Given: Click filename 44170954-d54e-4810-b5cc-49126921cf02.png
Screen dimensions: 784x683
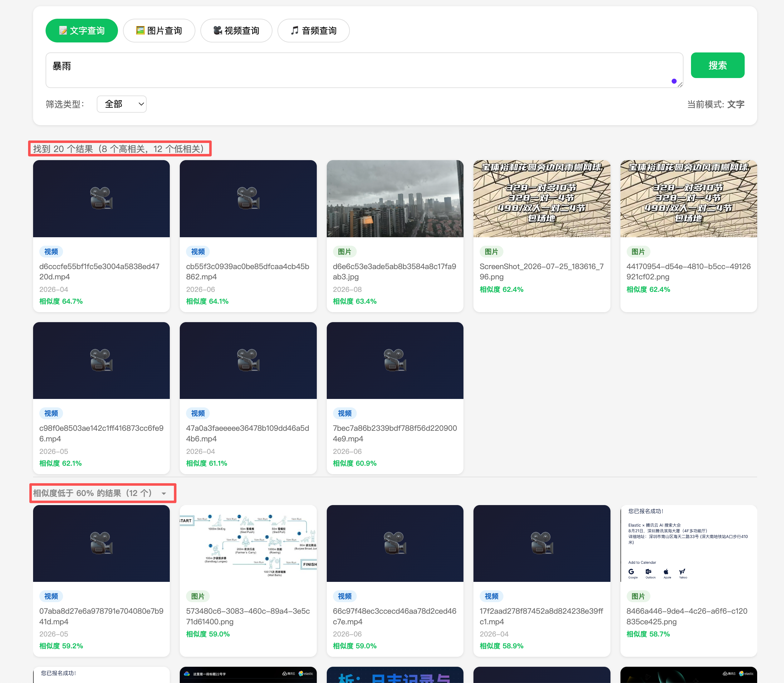Looking at the screenshot, I should [688, 271].
